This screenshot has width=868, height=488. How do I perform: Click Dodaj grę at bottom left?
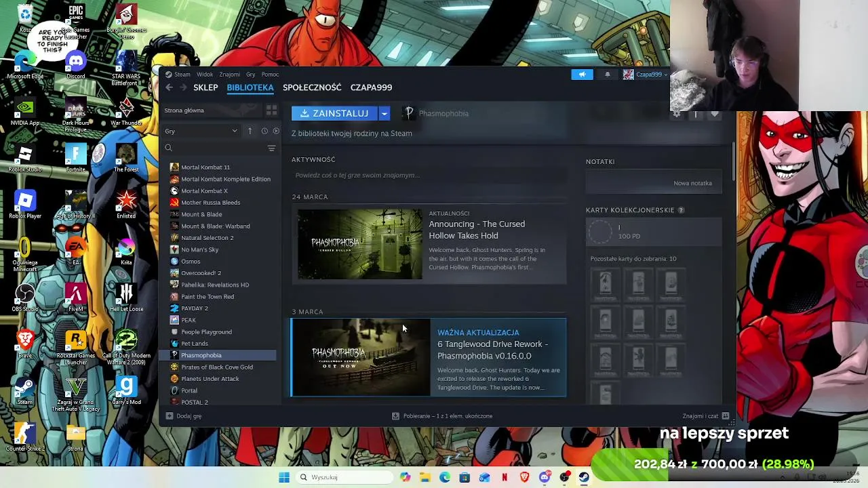coord(184,416)
